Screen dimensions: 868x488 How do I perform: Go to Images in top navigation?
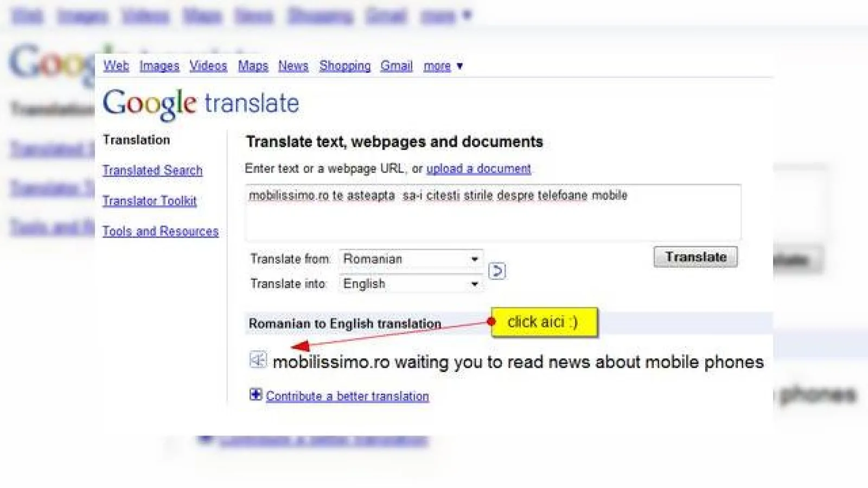point(159,66)
